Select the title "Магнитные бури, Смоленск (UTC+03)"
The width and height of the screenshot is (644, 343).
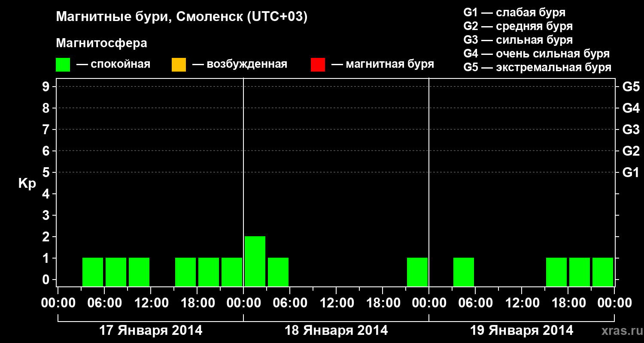click(x=182, y=17)
